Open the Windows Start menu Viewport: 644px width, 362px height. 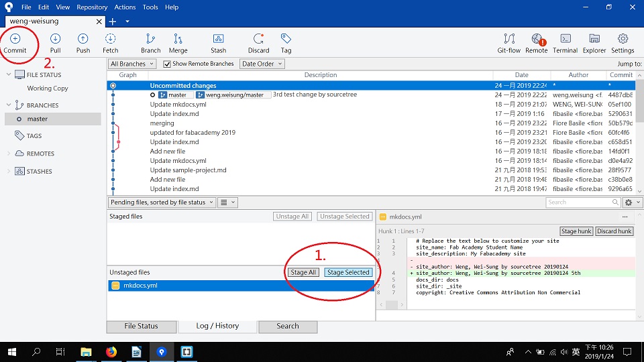click(x=12, y=352)
